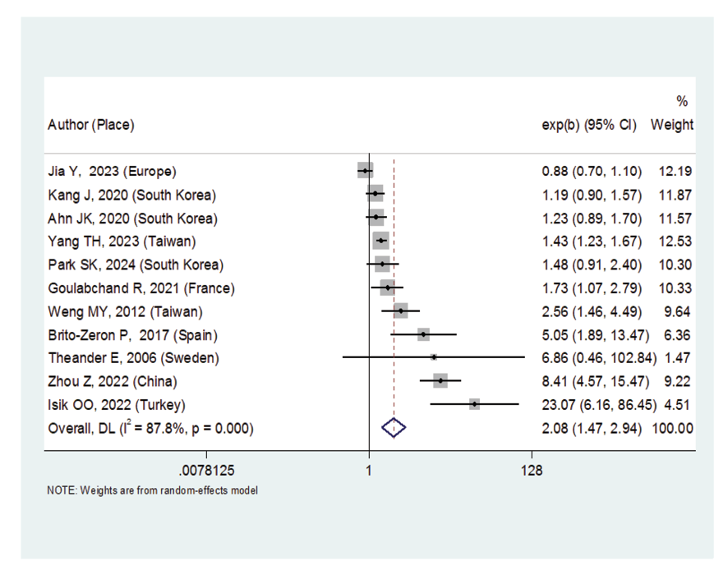This screenshot has height=575, width=728.
Task: Click the square marker for Zhou Z study
Action: click(440, 381)
